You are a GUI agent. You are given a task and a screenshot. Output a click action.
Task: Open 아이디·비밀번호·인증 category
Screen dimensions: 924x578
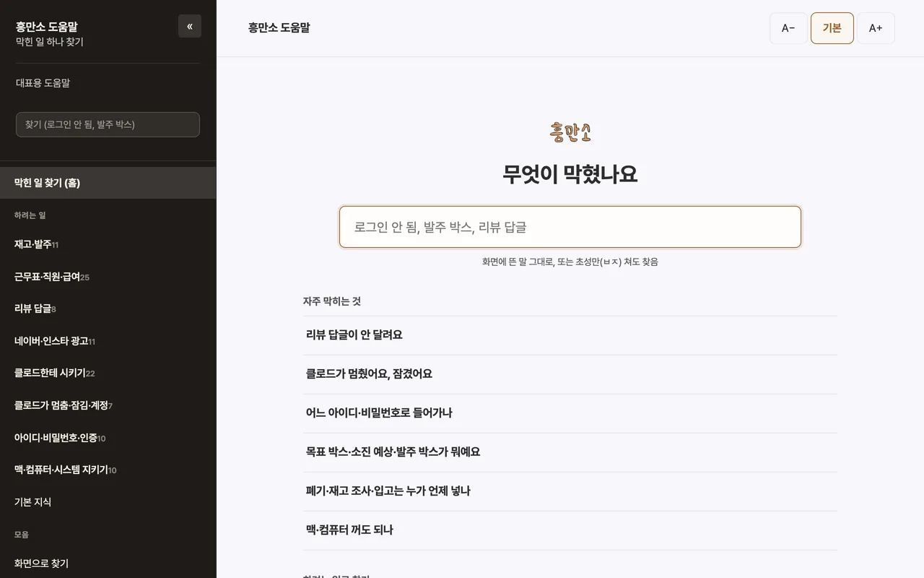pos(108,438)
